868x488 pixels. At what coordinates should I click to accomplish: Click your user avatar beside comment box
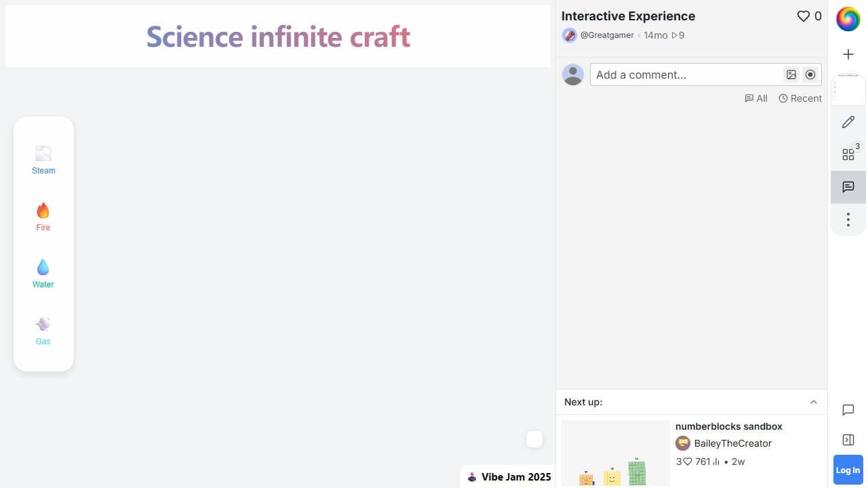click(x=573, y=75)
